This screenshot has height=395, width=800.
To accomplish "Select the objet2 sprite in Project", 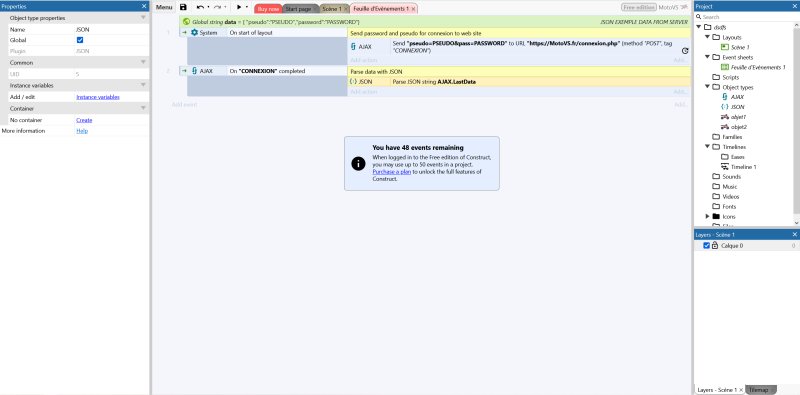I will 738,127.
